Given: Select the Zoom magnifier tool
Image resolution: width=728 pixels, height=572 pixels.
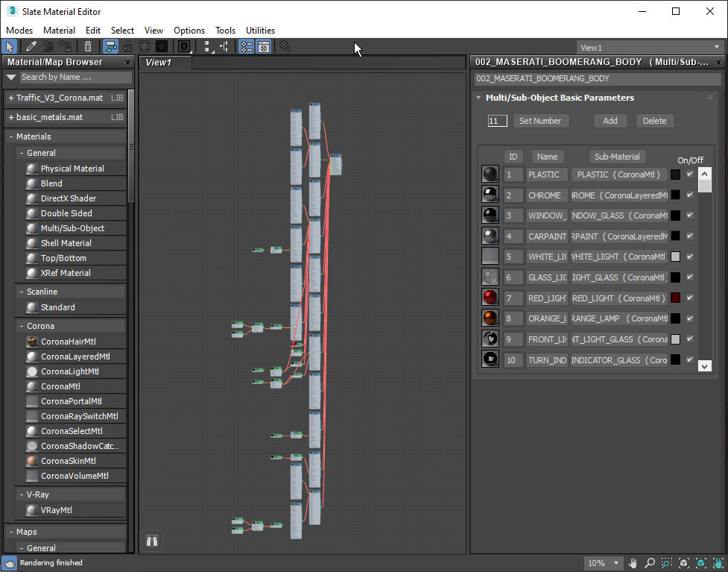Looking at the screenshot, I should click(650, 563).
